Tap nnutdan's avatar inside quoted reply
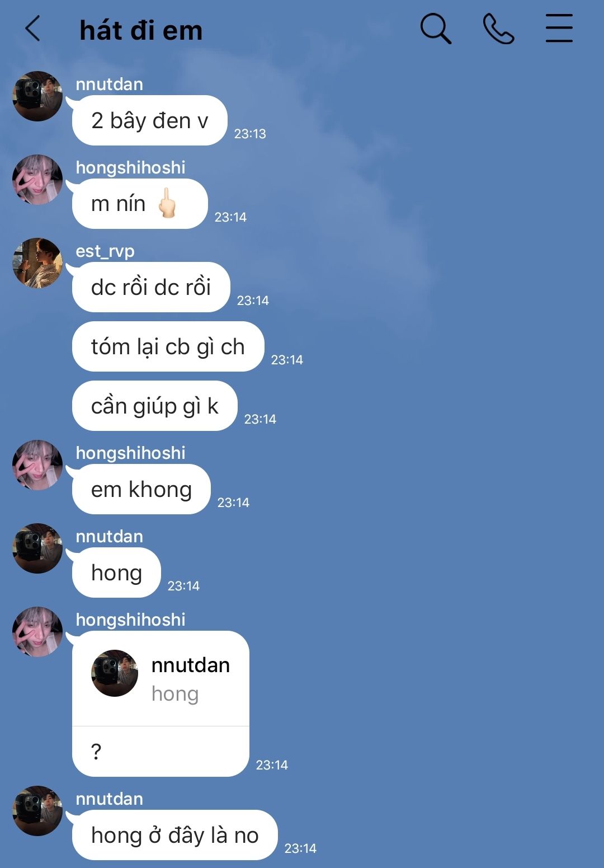The image size is (604, 868). [115, 673]
